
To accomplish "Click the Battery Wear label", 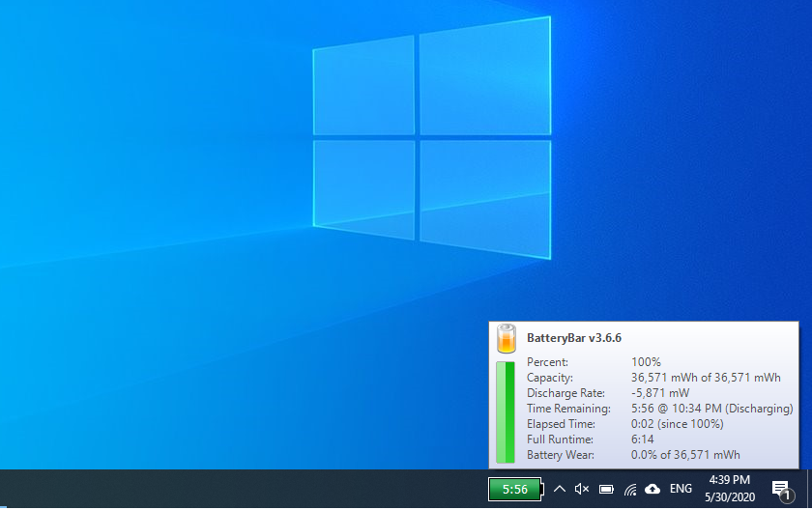I will point(561,455).
